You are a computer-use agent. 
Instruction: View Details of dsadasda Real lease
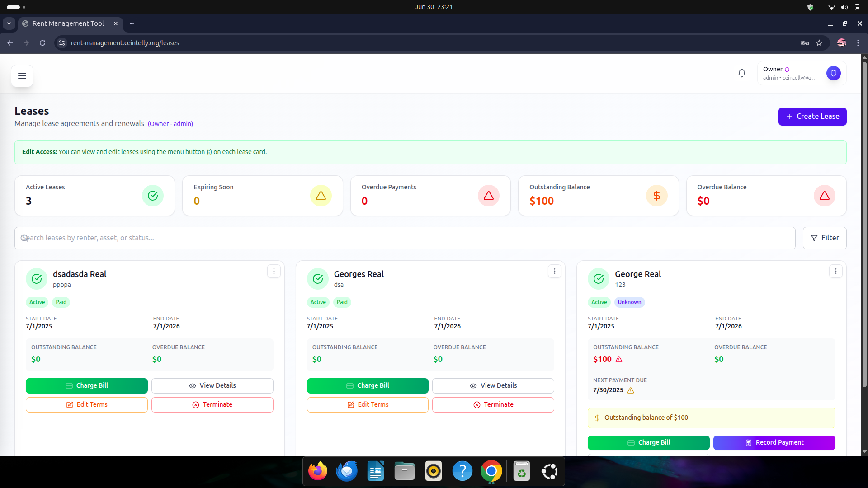click(x=212, y=385)
